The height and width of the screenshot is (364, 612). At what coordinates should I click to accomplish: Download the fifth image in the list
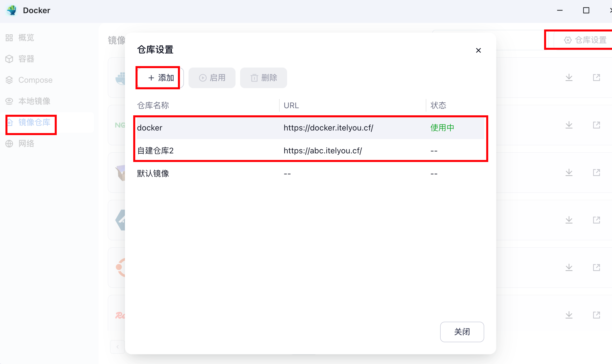(569, 268)
